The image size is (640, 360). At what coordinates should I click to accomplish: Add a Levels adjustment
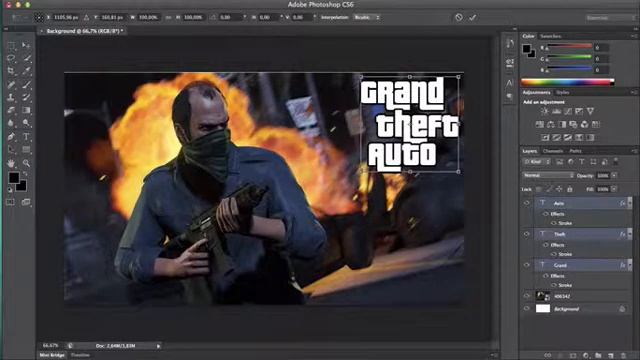click(556, 111)
